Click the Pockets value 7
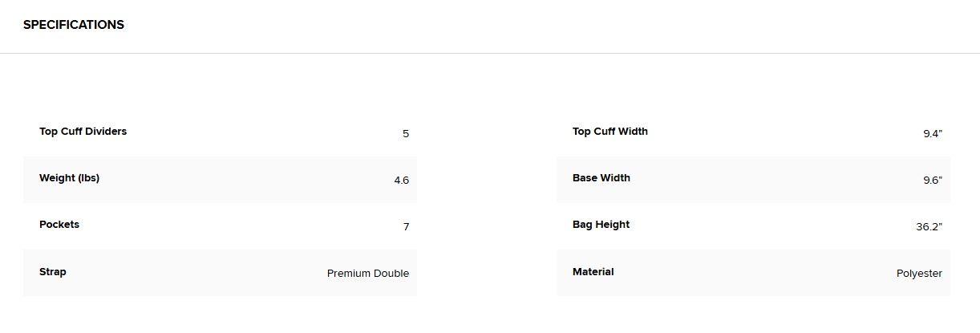980x333 pixels. click(x=406, y=227)
